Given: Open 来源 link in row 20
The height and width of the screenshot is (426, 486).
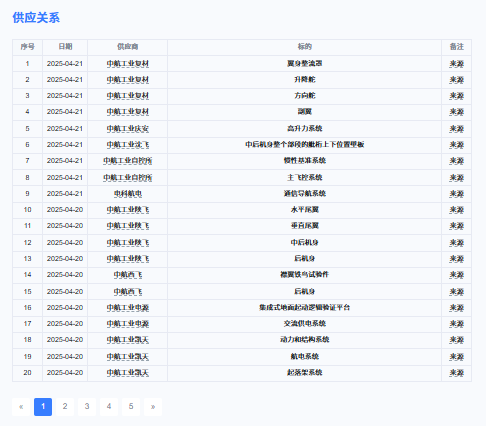Looking at the screenshot, I should click(456, 373).
